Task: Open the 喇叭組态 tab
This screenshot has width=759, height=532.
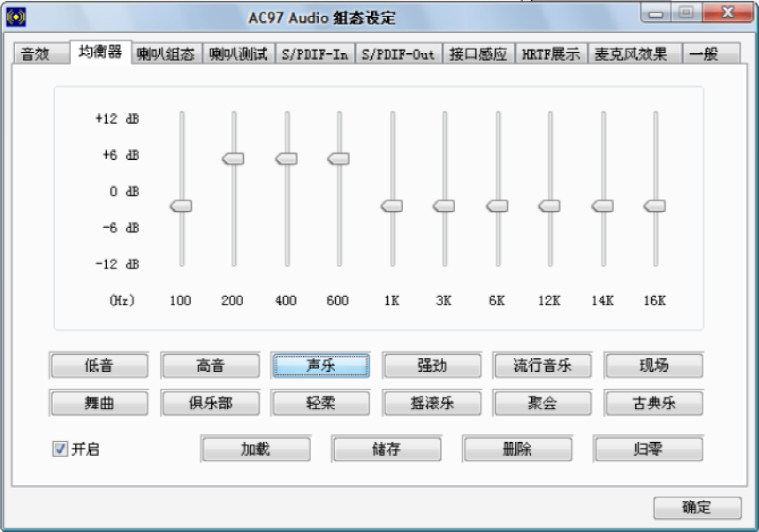Action: (x=166, y=54)
